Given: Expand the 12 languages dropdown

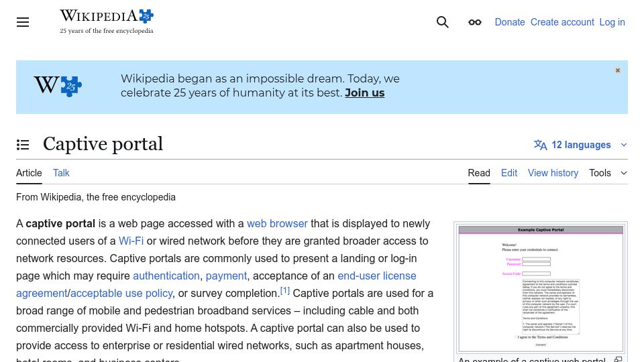Looking at the screenshot, I should [580, 145].
